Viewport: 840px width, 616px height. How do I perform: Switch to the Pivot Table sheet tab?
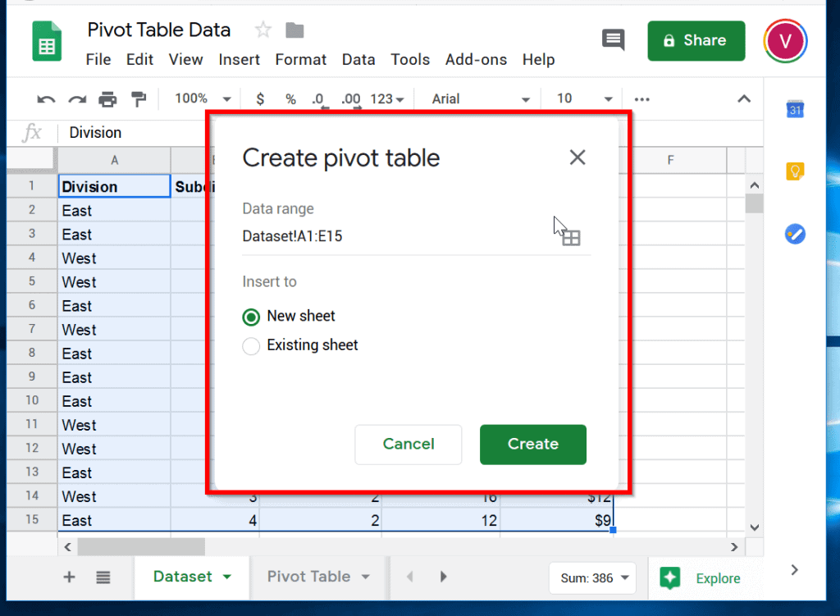coord(318,577)
